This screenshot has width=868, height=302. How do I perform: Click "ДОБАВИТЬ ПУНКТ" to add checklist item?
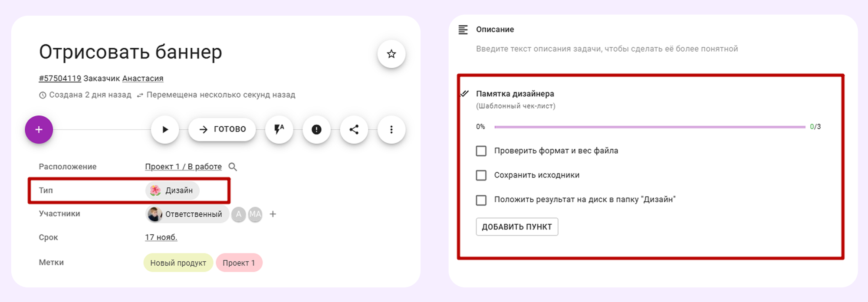[517, 226]
